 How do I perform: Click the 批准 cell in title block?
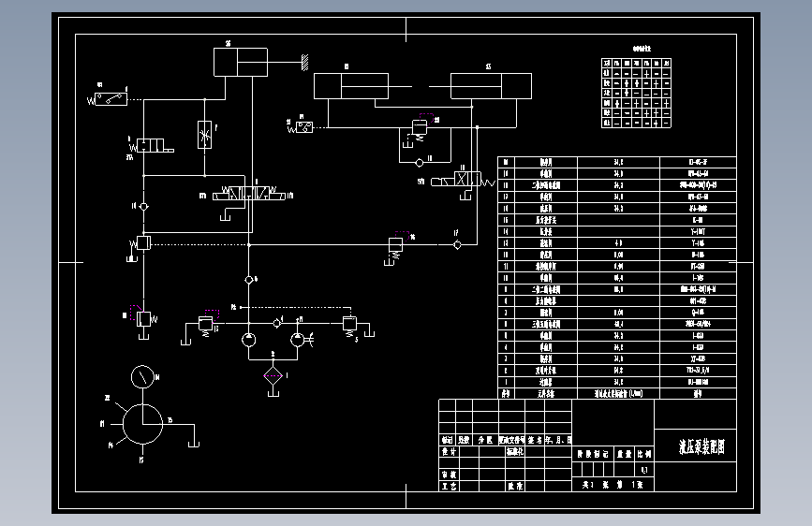click(515, 486)
